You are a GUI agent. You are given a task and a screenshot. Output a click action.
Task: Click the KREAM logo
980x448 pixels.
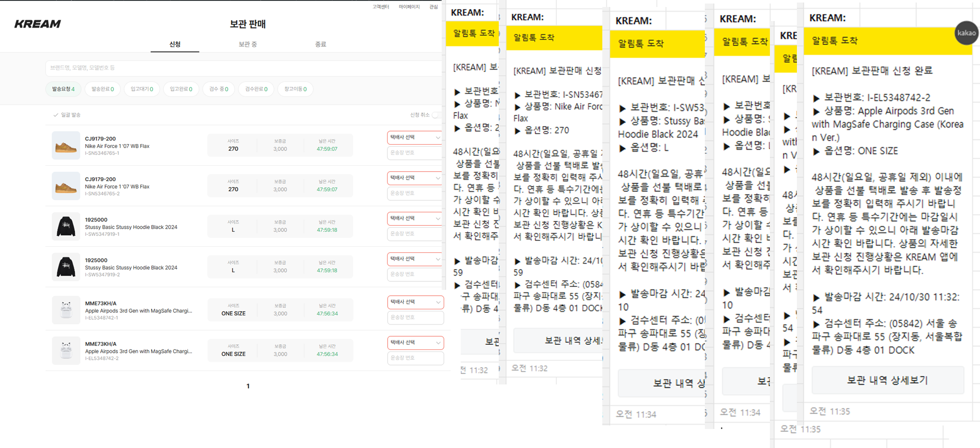pos(38,24)
